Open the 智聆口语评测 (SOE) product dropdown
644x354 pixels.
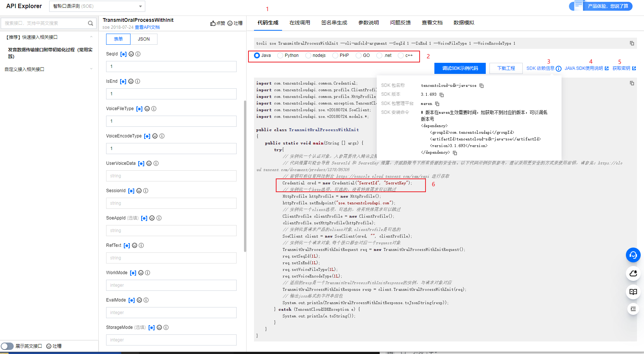coord(97,6)
